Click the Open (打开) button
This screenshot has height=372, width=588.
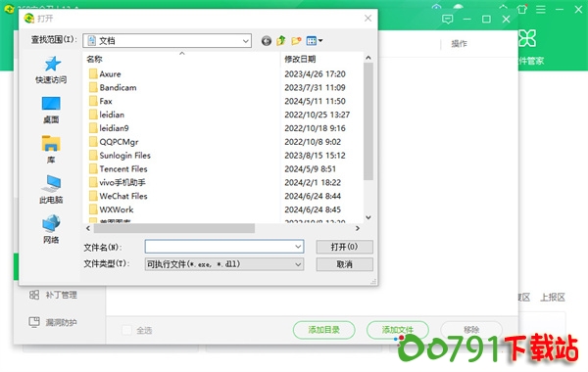344,247
